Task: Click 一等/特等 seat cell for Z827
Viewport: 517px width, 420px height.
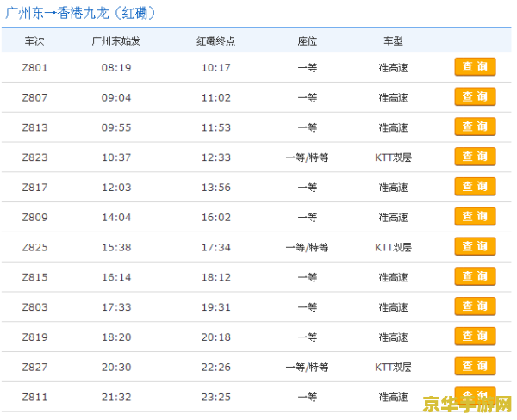Action: (308, 367)
